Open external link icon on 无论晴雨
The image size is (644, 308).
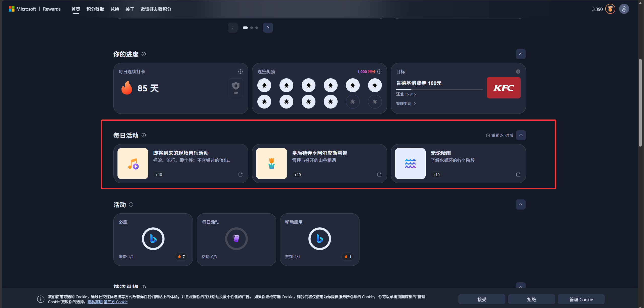[518, 175]
